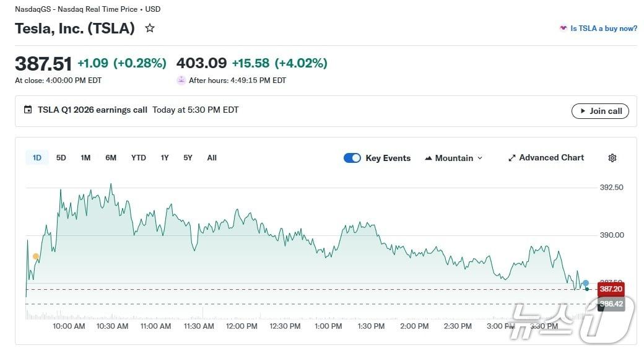Open the Is TSLA a buy now link
The image size is (644, 353).
(x=598, y=28)
